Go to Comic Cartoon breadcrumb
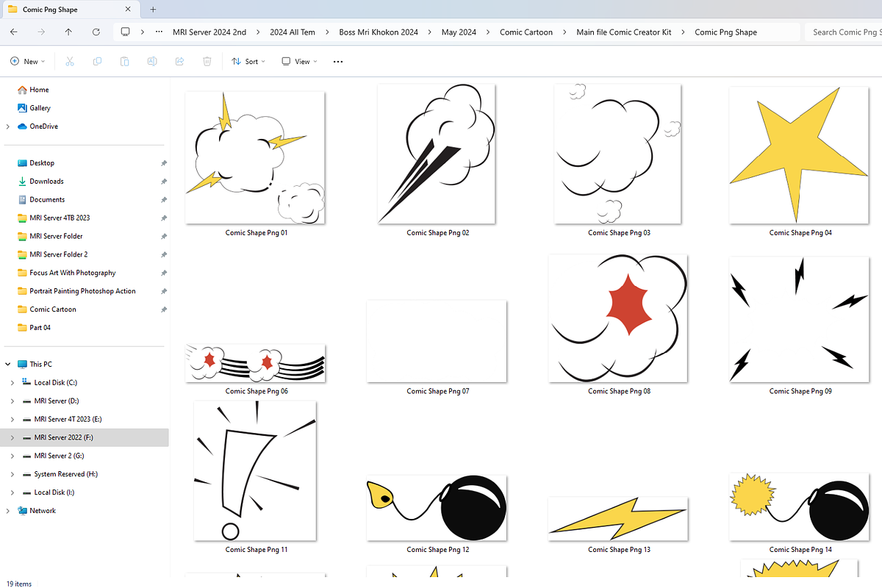Viewport: 882px width, 588px height. (526, 32)
